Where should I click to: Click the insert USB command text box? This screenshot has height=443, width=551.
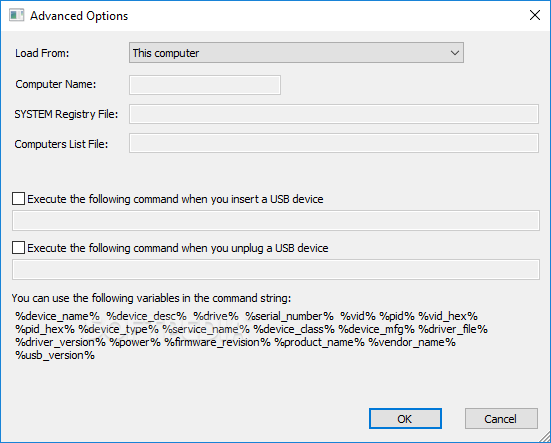[x=276, y=221]
